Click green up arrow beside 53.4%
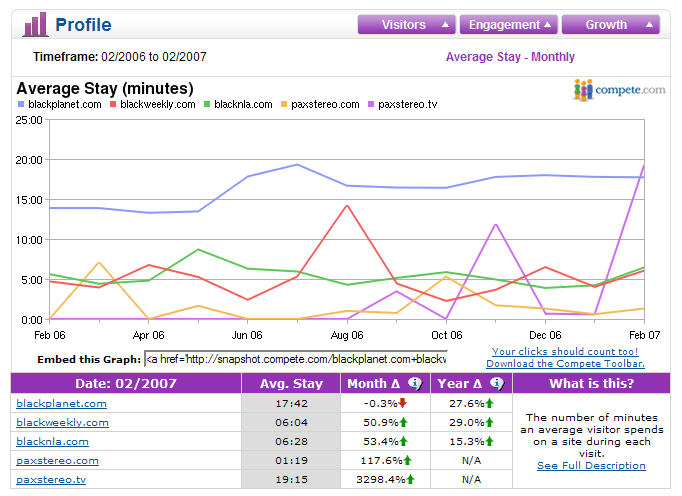The width and height of the screenshot is (682, 496). (404, 441)
